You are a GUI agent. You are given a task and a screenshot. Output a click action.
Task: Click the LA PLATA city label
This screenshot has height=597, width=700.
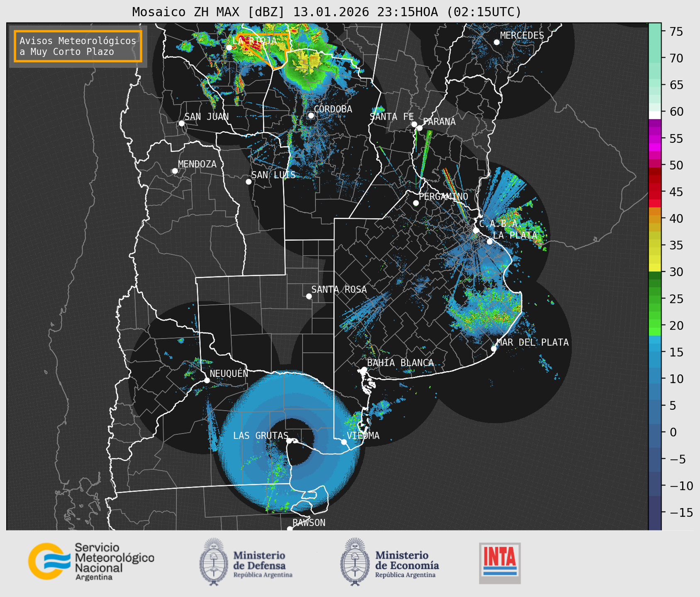[x=515, y=235]
